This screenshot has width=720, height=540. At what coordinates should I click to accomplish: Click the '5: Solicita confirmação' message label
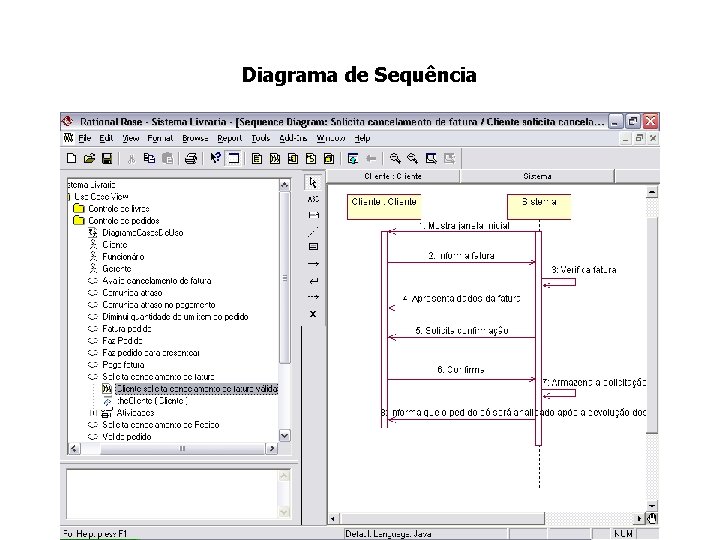tap(462, 331)
